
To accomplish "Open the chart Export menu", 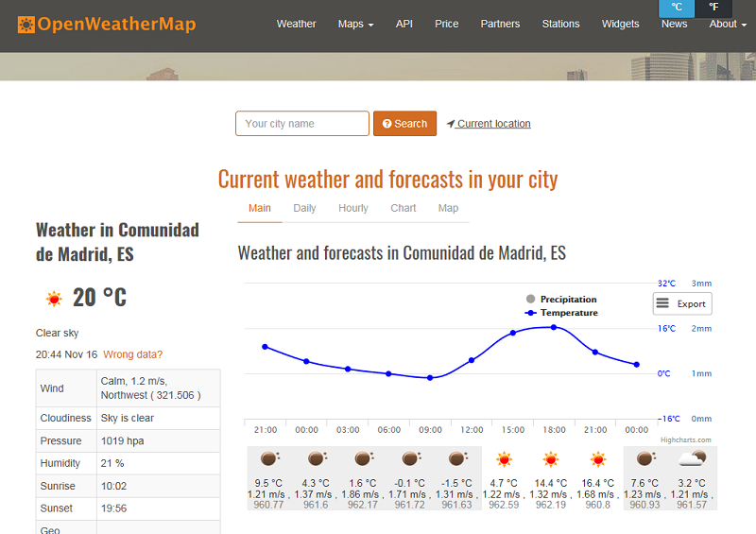I will 682,304.
